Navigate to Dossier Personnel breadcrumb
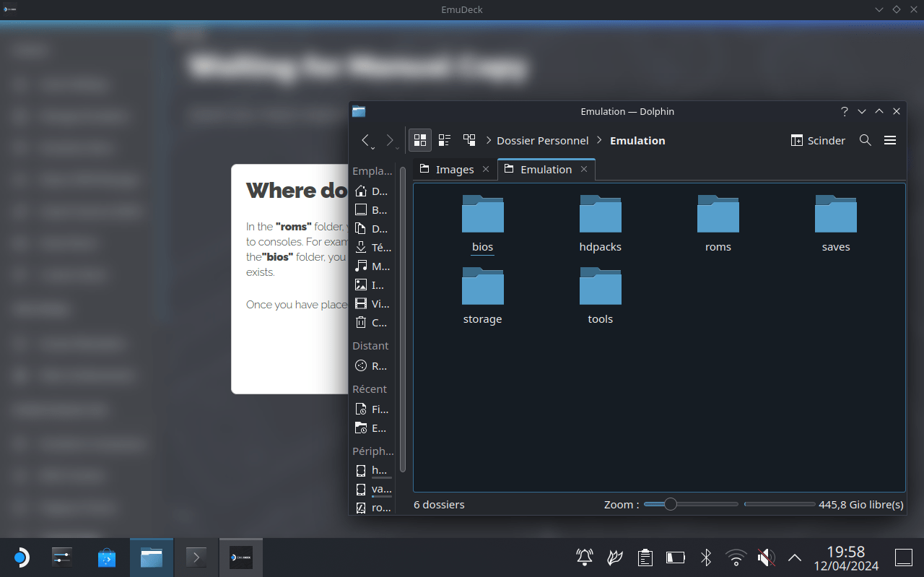The height and width of the screenshot is (577, 924). coord(543,140)
